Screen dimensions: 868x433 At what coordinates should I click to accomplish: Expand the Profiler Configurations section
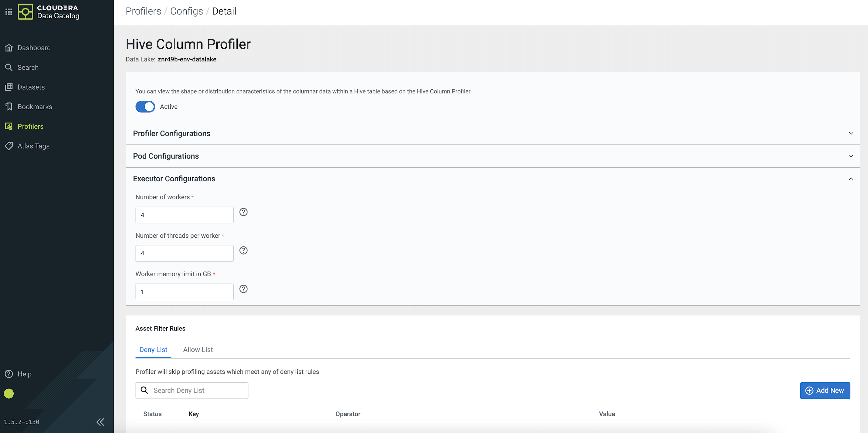[851, 134]
